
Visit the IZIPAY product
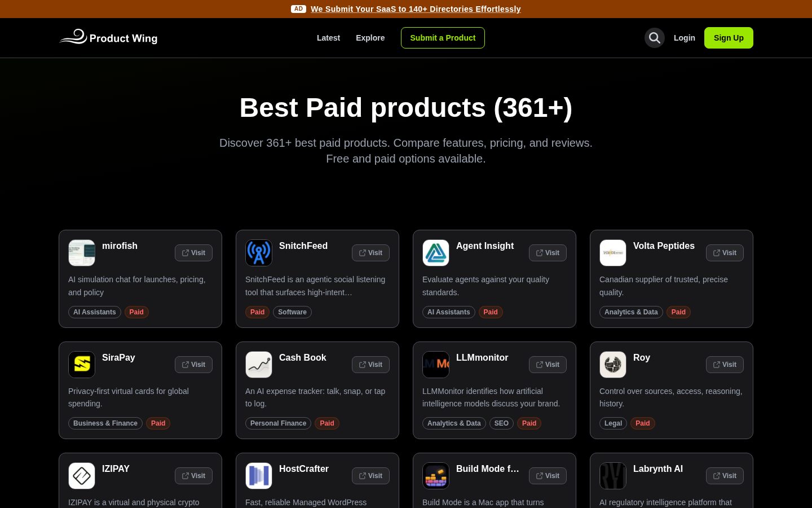(193, 476)
